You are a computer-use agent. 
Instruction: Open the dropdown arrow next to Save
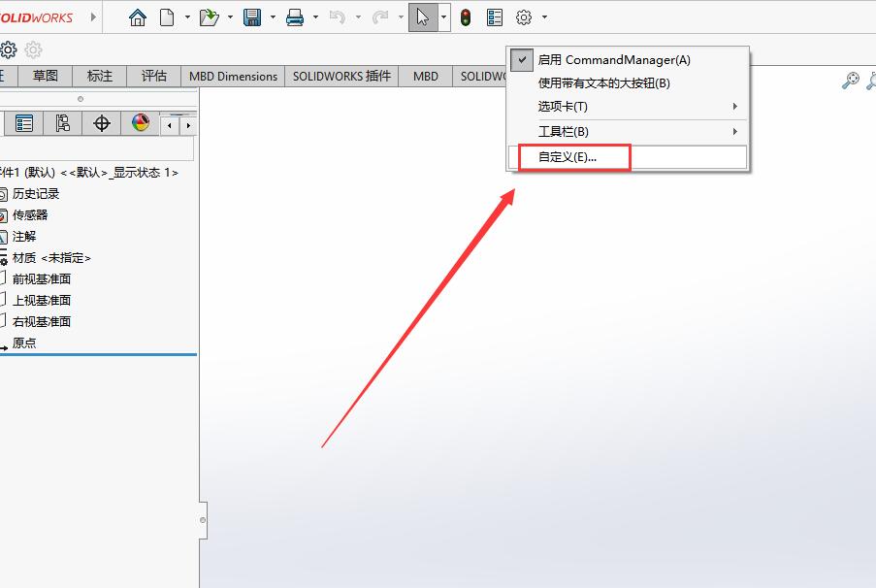(x=273, y=17)
